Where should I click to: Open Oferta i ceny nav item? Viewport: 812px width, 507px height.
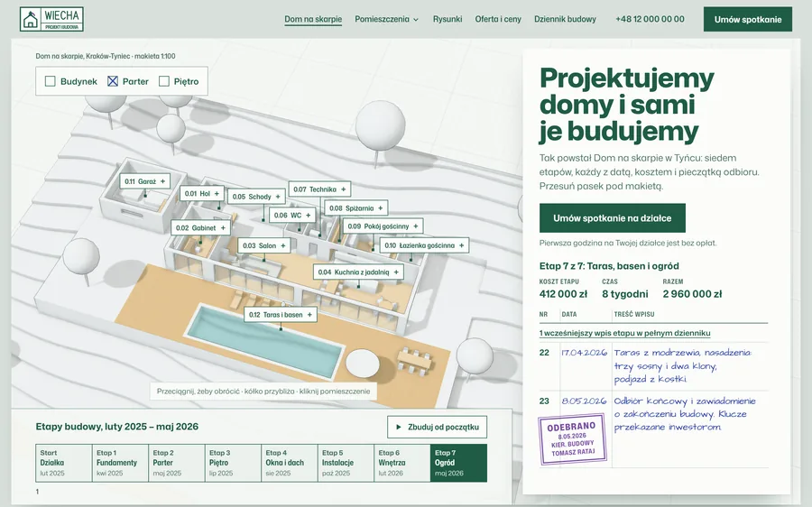[498, 19]
